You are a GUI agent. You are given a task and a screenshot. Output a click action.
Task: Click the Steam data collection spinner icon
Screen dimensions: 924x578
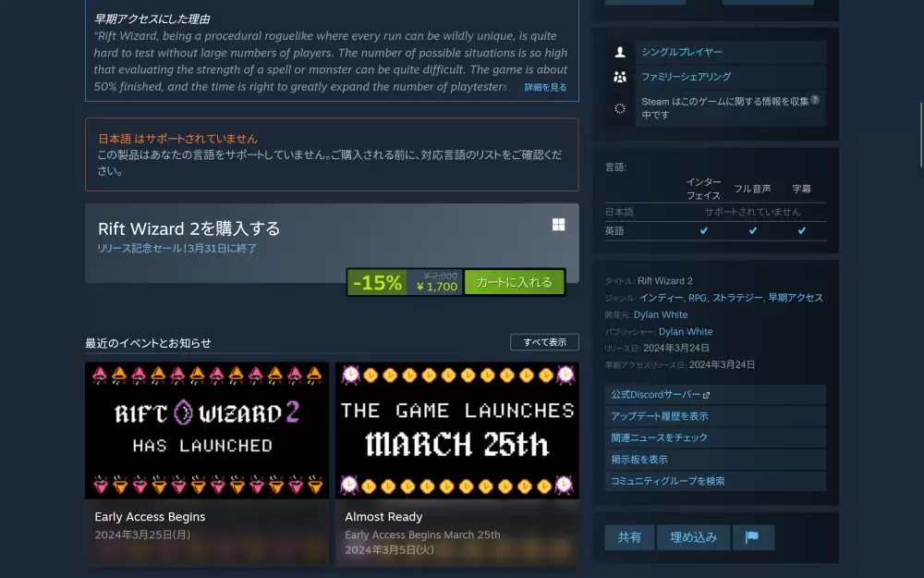[x=620, y=108]
